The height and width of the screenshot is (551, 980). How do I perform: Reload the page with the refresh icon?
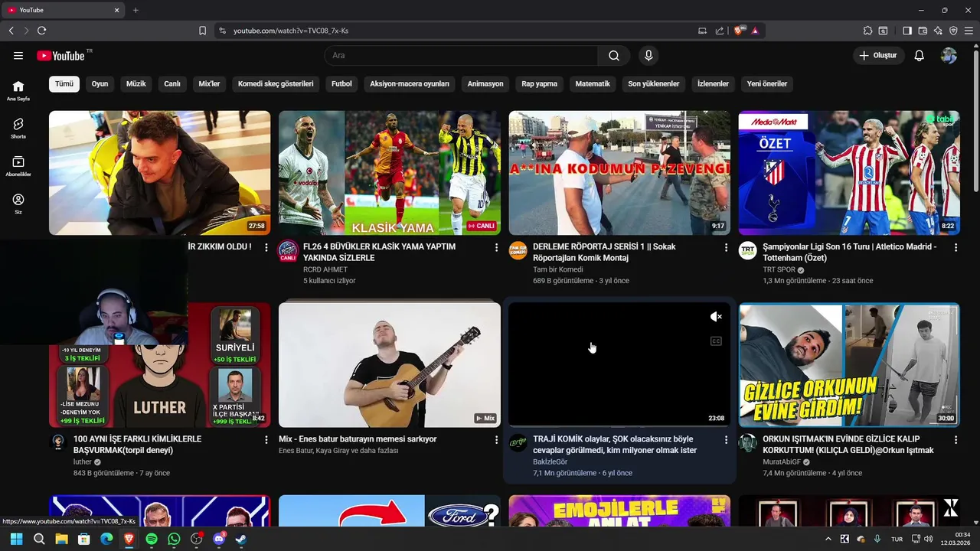click(41, 31)
